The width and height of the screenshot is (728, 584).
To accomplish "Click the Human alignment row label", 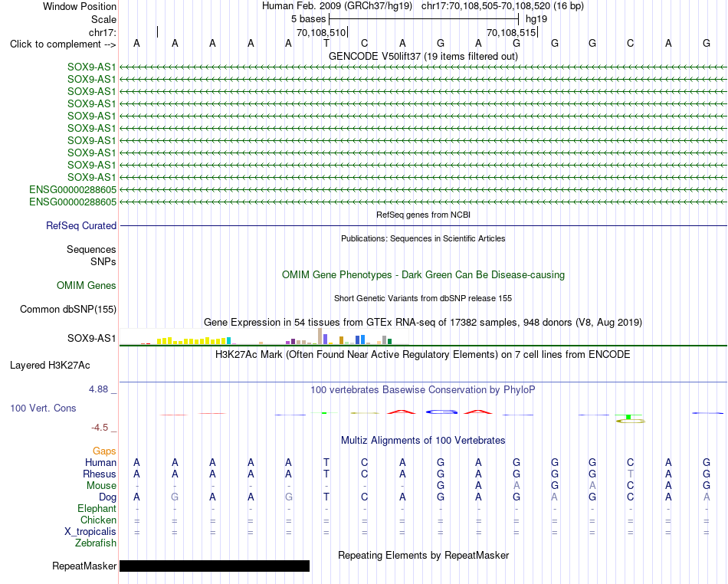I will coord(100,462).
